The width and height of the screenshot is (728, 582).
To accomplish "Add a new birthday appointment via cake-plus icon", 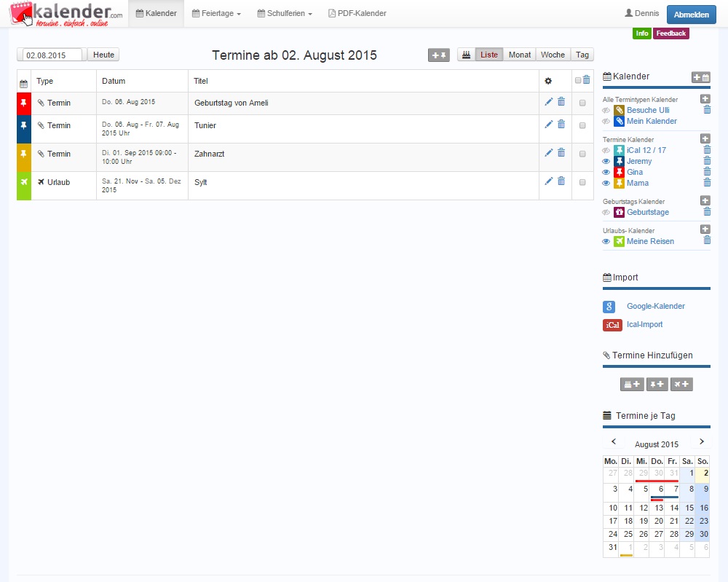I will point(631,384).
